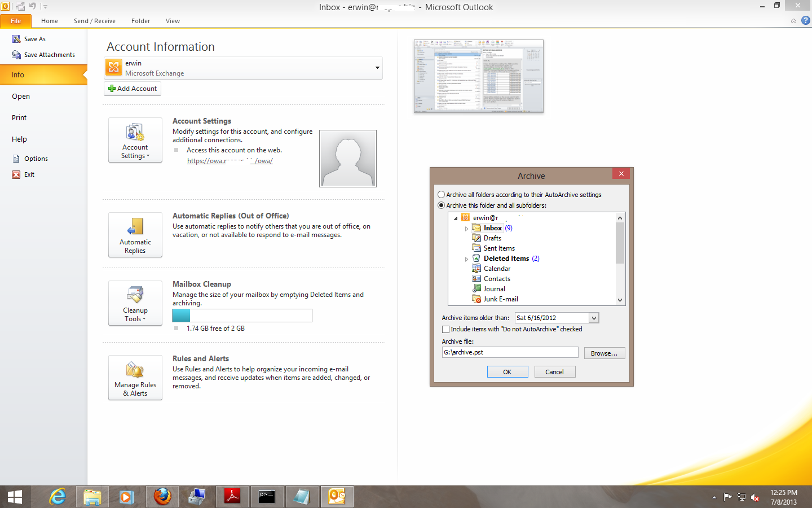The height and width of the screenshot is (508, 812).
Task: Click the mailbox size usage bar
Action: [242, 316]
